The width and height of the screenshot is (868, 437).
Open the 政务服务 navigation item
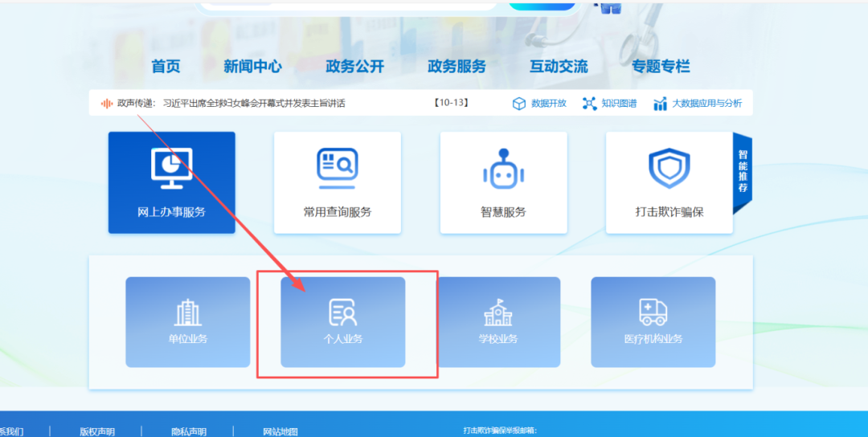coord(457,67)
